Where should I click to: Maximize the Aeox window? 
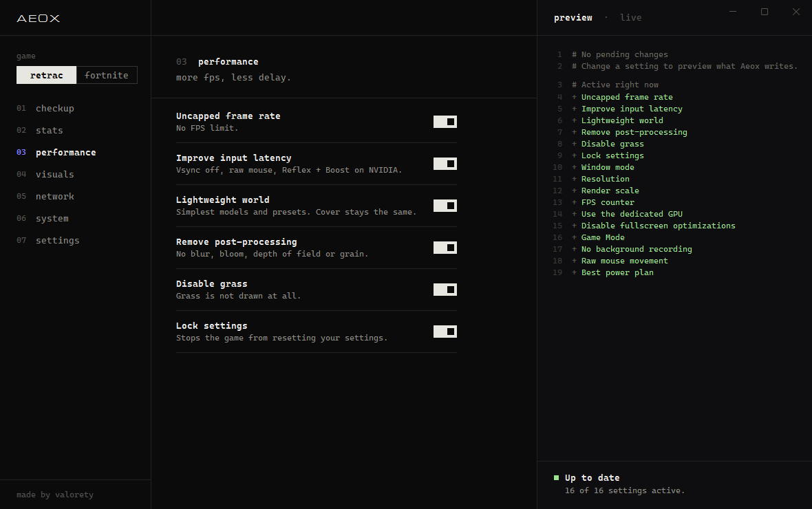tap(765, 12)
